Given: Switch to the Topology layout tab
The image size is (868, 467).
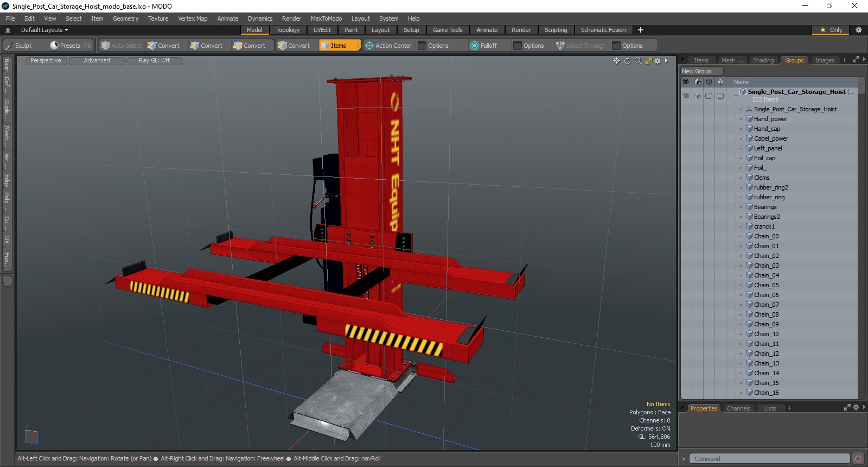Looking at the screenshot, I should coord(288,30).
